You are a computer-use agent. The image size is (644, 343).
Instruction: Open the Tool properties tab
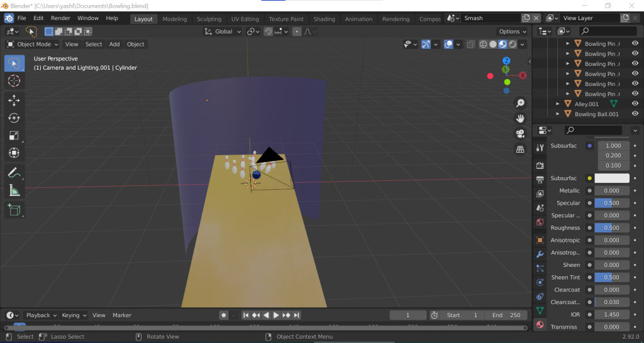point(540,148)
